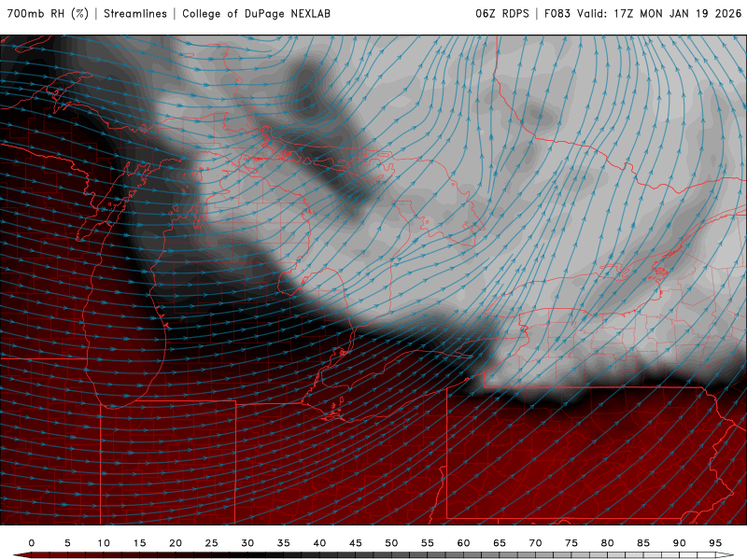Select the "F083" forecast hour text
Viewport: 747px width, 560px height.
coord(557,13)
